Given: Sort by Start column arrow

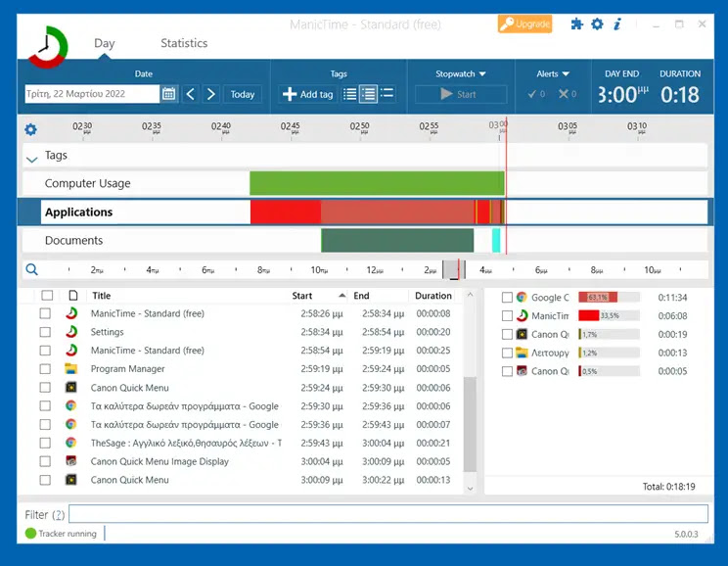Looking at the screenshot, I should [342, 296].
